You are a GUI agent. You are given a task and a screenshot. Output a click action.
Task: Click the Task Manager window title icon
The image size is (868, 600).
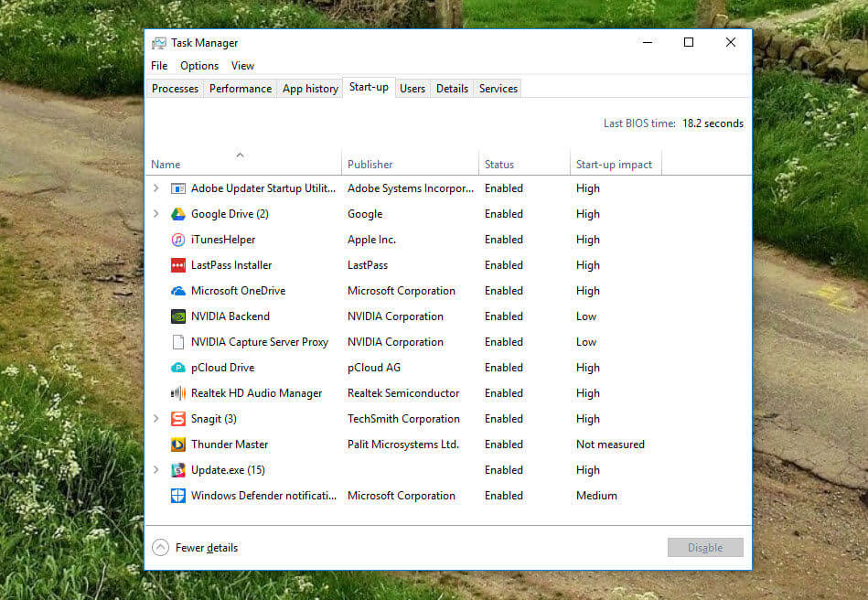tap(160, 42)
